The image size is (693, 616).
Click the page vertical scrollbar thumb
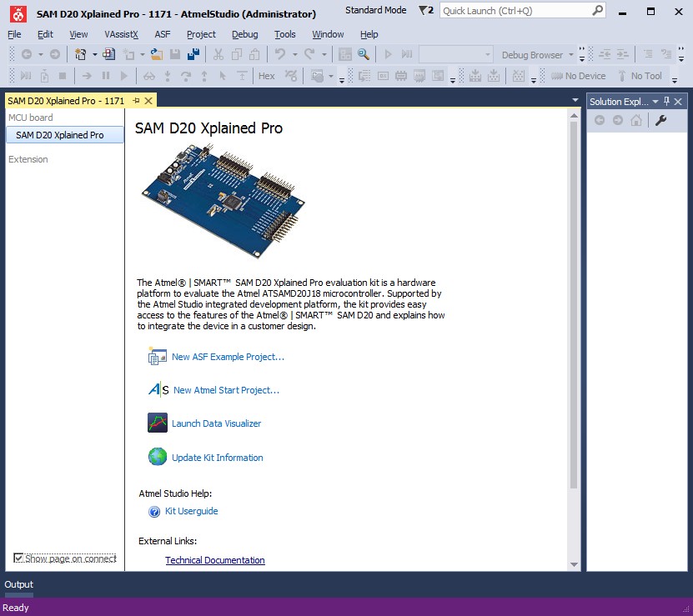(574, 305)
